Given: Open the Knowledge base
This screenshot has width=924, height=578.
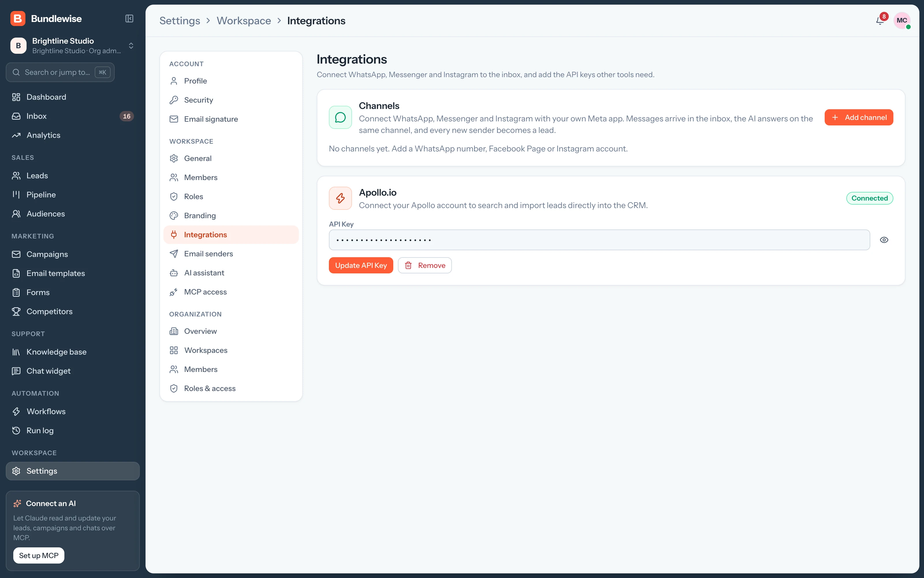Looking at the screenshot, I should tap(72, 352).
